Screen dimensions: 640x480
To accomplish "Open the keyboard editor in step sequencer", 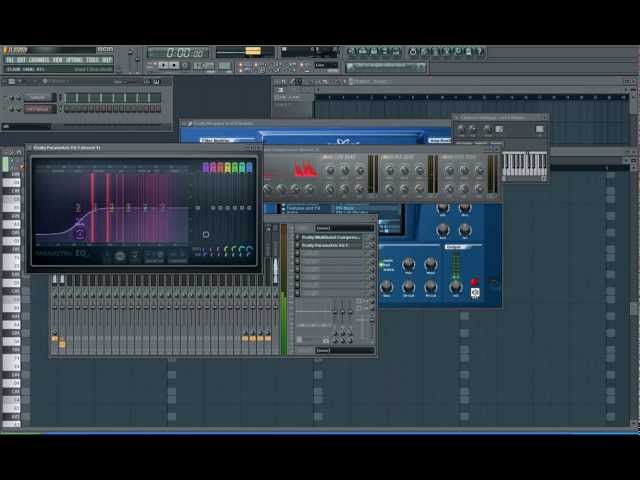I will [157, 82].
